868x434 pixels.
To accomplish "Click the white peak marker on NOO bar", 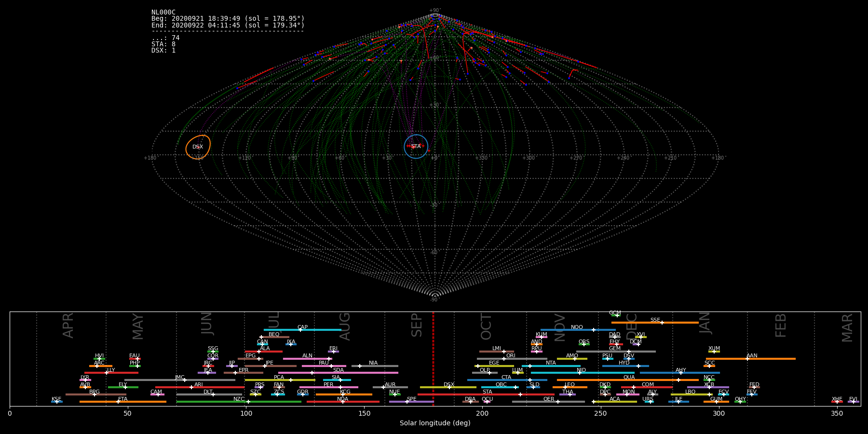I will [x=594, y=330].
